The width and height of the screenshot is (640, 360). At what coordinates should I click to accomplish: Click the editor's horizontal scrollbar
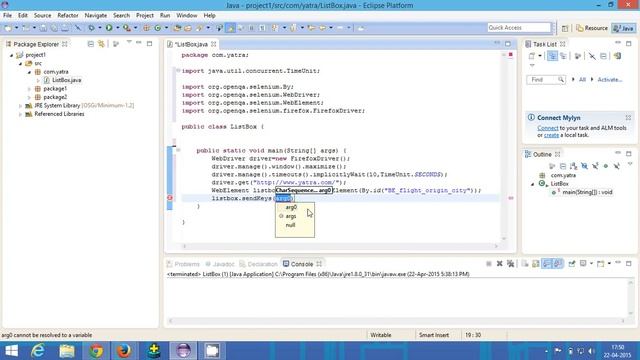[x=340, y=246]
